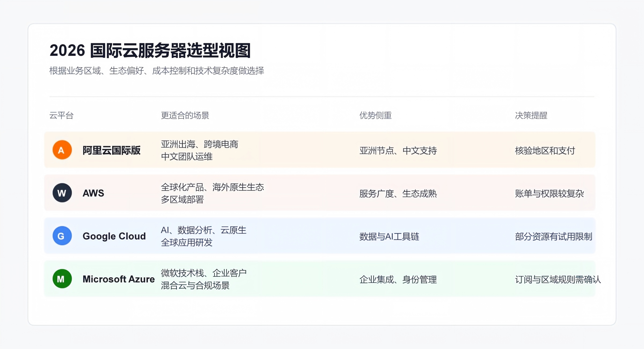Click the text 亚洲出海、跨境电商
This screenshot has width=644, height=349.
pyautogui.click(x=199, y=144)
